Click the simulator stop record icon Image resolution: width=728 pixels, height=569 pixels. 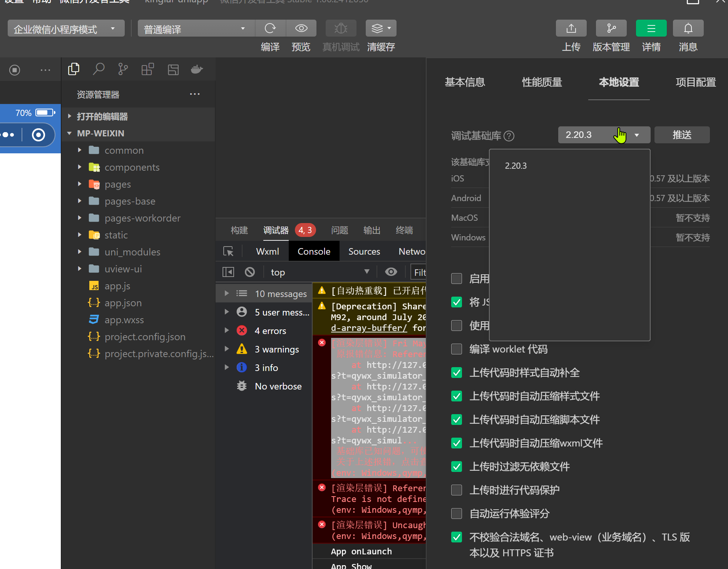[x=15, y=70]
